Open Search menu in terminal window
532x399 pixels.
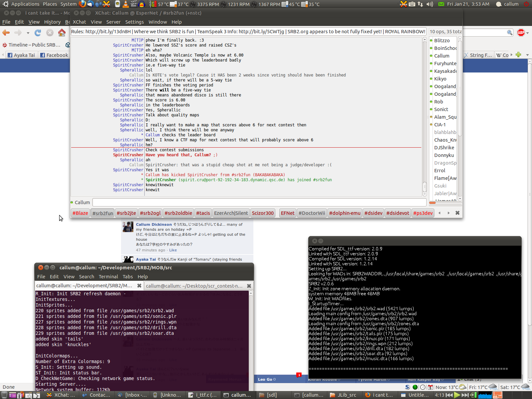click(x=86, y=277)
